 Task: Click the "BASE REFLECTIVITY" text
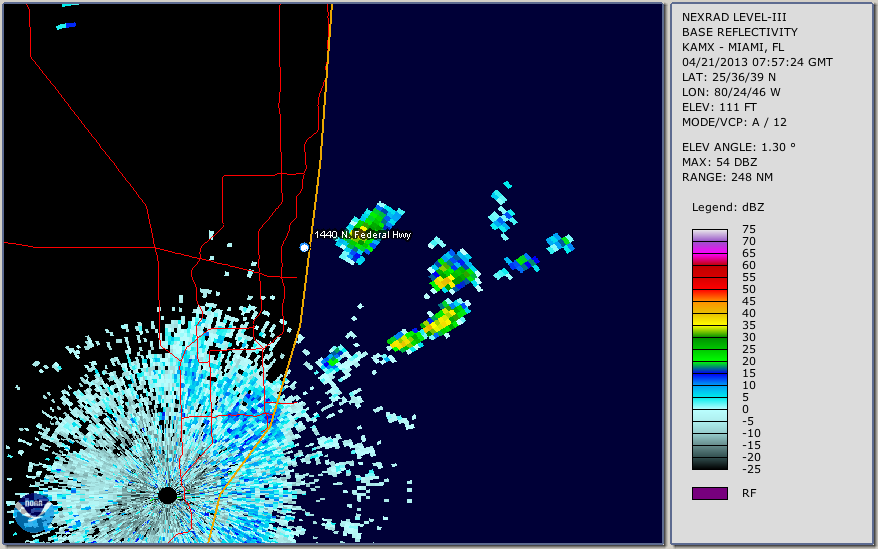click(740, 32)
